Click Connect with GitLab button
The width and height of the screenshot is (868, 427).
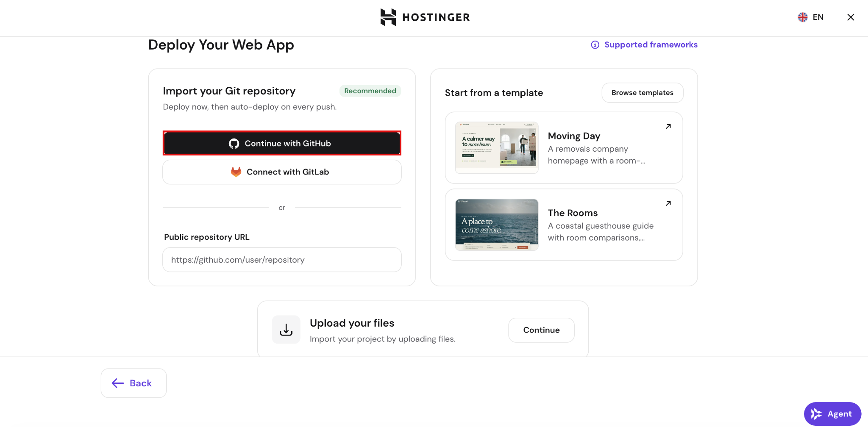pyautogui.click(x=282, y=172)
